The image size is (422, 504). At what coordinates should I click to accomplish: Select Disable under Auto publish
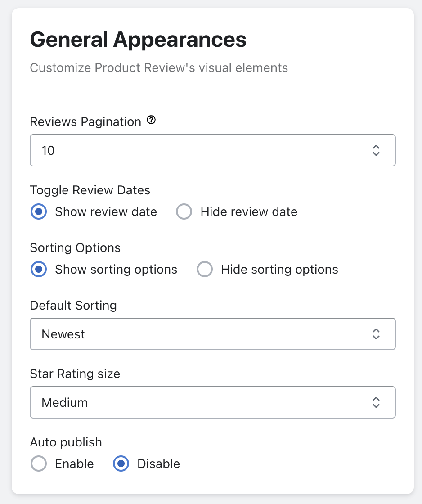[x=121, y=463]
